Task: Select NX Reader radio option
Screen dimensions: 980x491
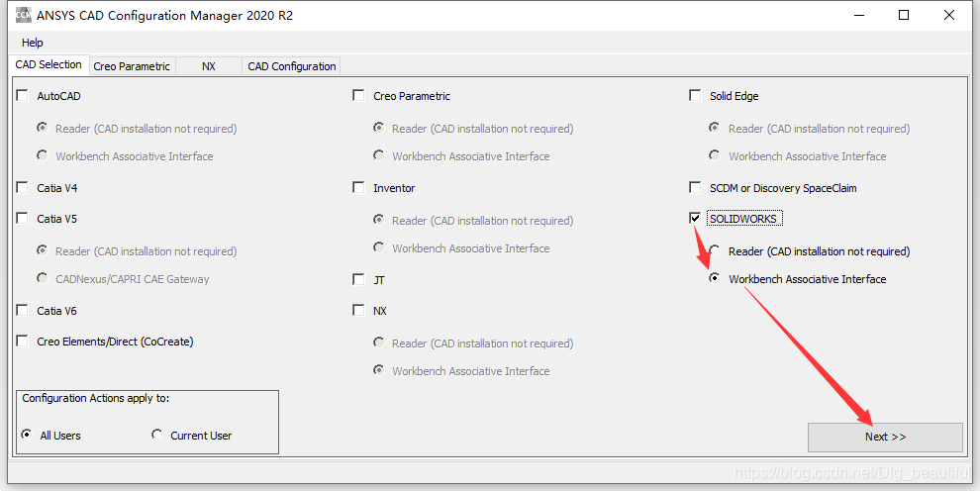Action: point(378,343)
